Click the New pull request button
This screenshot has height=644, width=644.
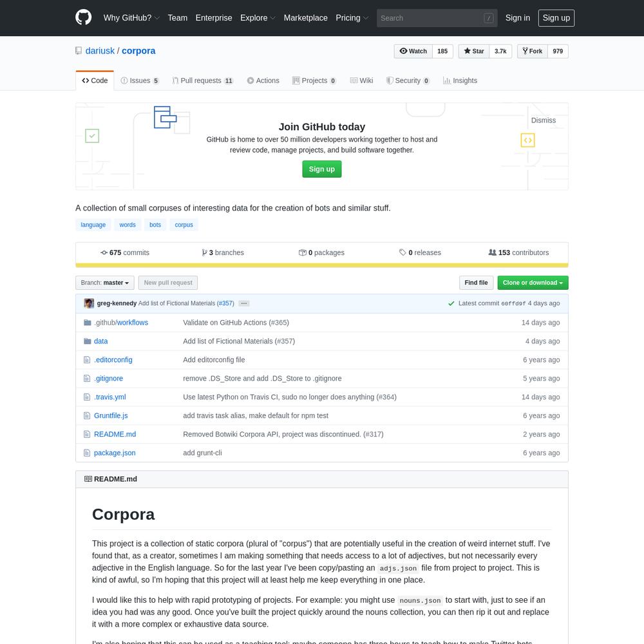click(168, 283)
